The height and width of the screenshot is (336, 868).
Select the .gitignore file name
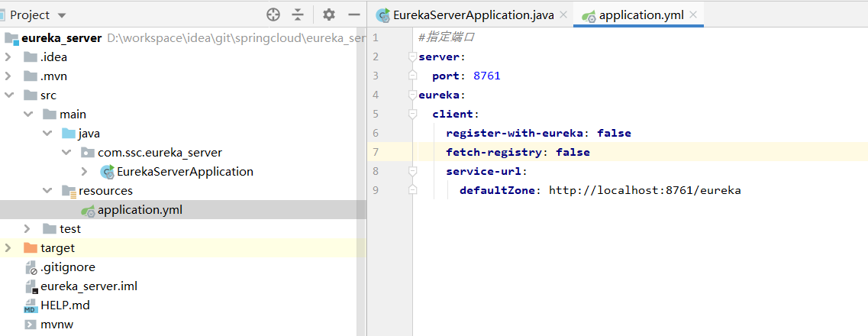click(67, 267)
